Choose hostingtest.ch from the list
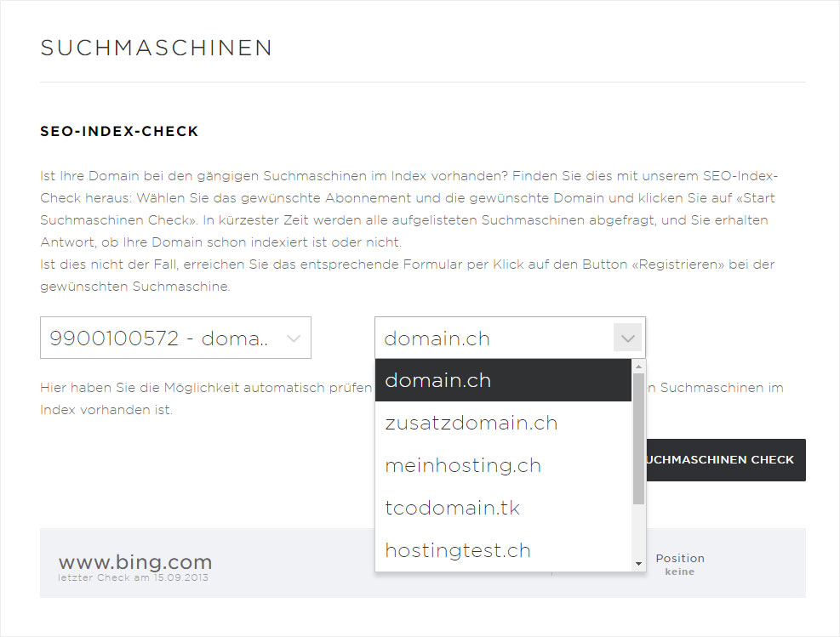 pyautogui.click(x=503, y=550)
